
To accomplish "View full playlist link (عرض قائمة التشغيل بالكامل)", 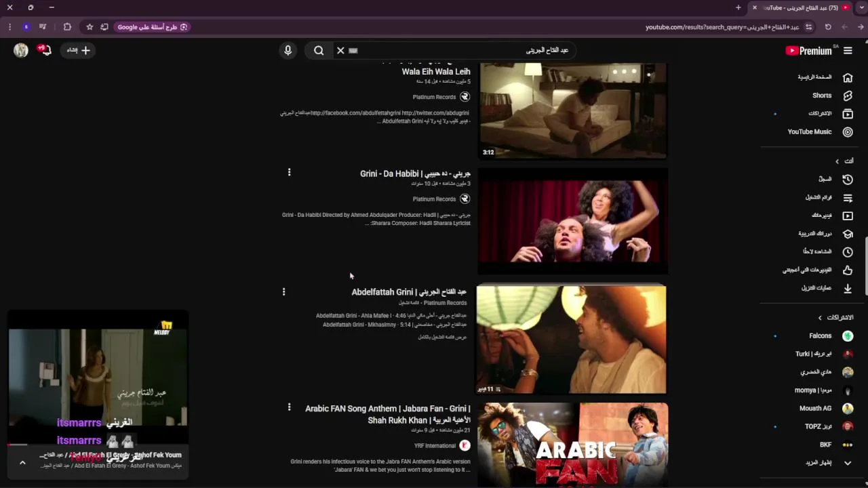I will click(x=441, y=337).
